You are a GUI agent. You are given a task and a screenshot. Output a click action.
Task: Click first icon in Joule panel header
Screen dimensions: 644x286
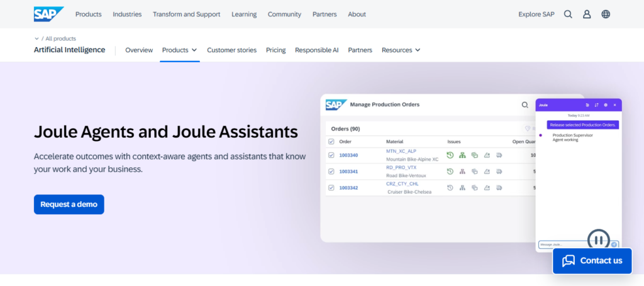pyautogui.click(x=587, y=105)
